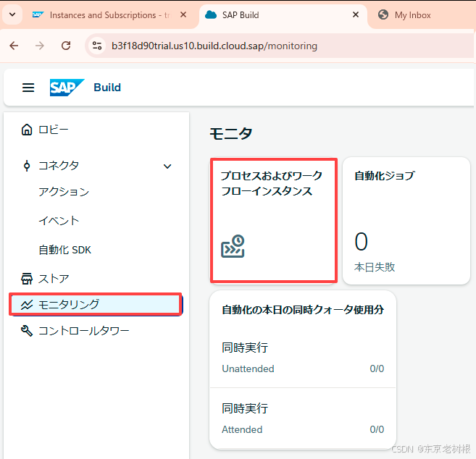
Task: Close the Instances and Subscriptions tab
Action: (183, 14)
